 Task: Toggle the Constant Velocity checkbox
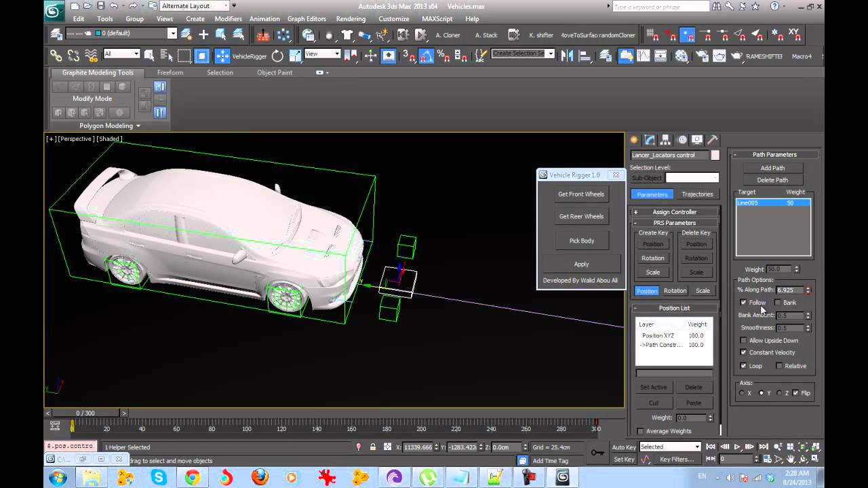point(743,352)
